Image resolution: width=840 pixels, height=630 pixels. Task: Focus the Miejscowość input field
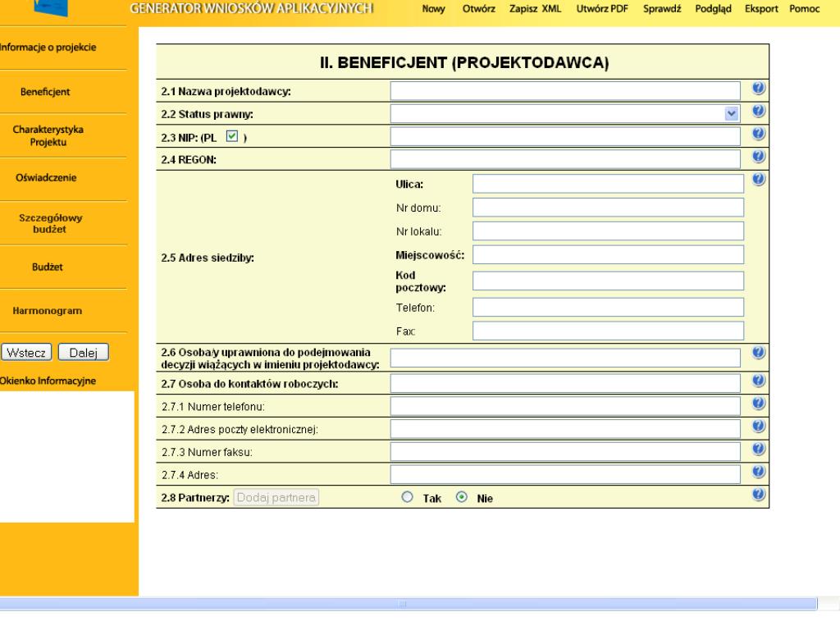tap(608, 254)
